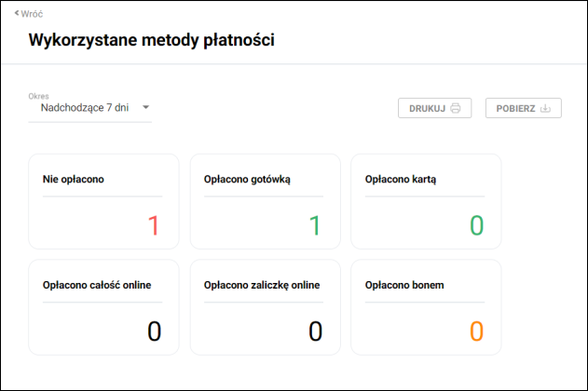Image resolution: width=588 pixels, height=391 pixels.
Task: Click the dropdown arrow beside Nadchodzące 7 dni
Action: point(145,108)
